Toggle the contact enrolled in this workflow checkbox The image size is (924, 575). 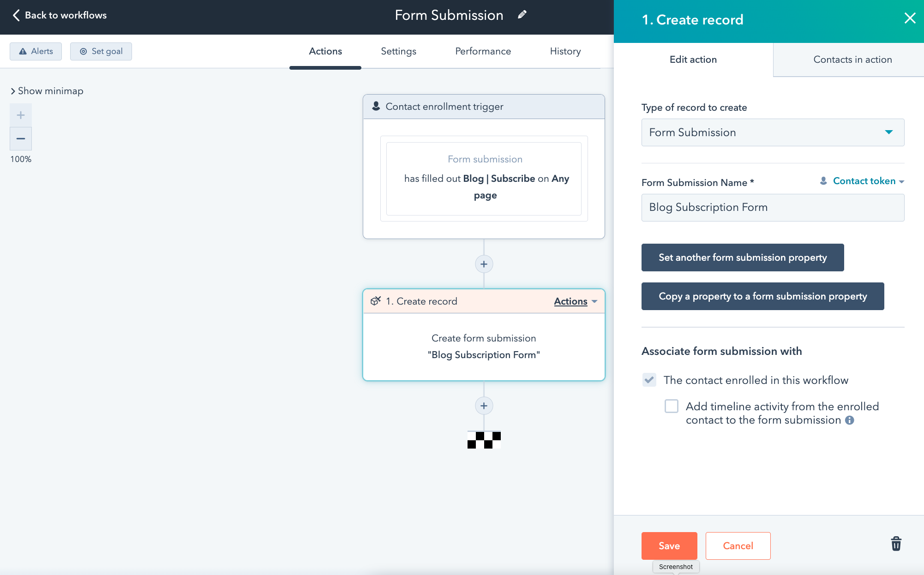649,380
